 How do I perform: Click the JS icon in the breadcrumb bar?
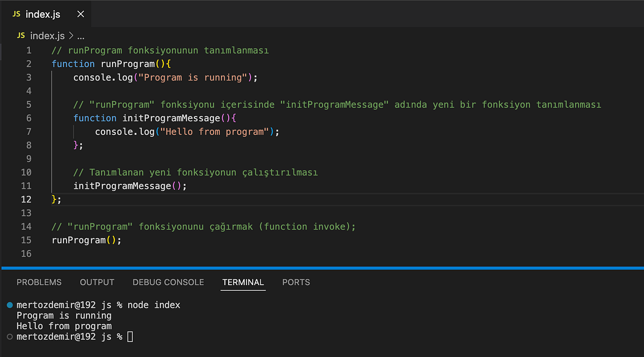point(20,35)
